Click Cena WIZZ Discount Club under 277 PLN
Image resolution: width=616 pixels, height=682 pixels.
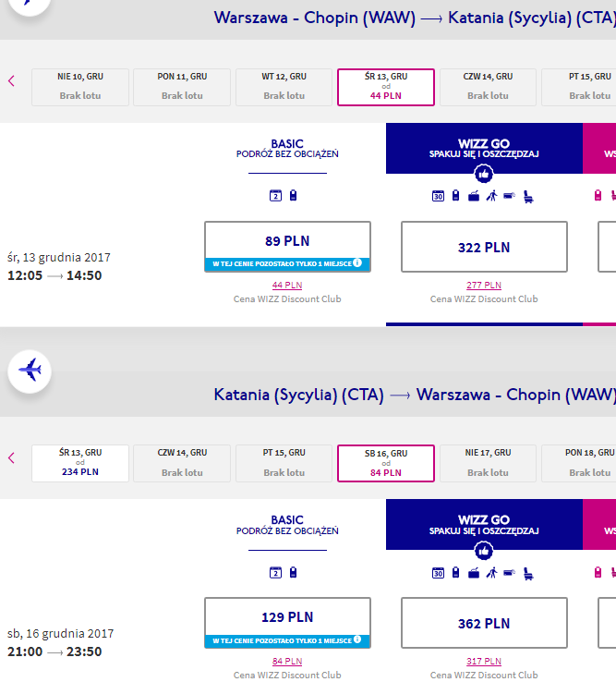tap(484, 299)
